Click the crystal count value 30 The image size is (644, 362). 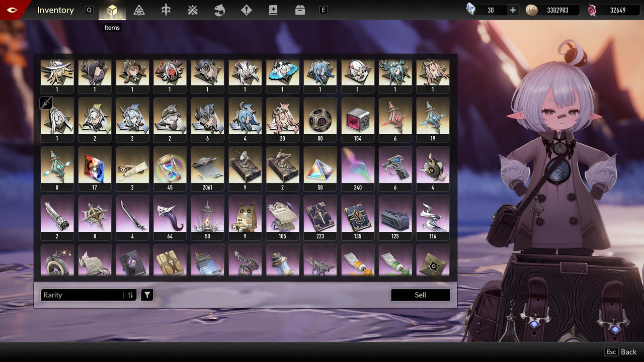(491, 10)
